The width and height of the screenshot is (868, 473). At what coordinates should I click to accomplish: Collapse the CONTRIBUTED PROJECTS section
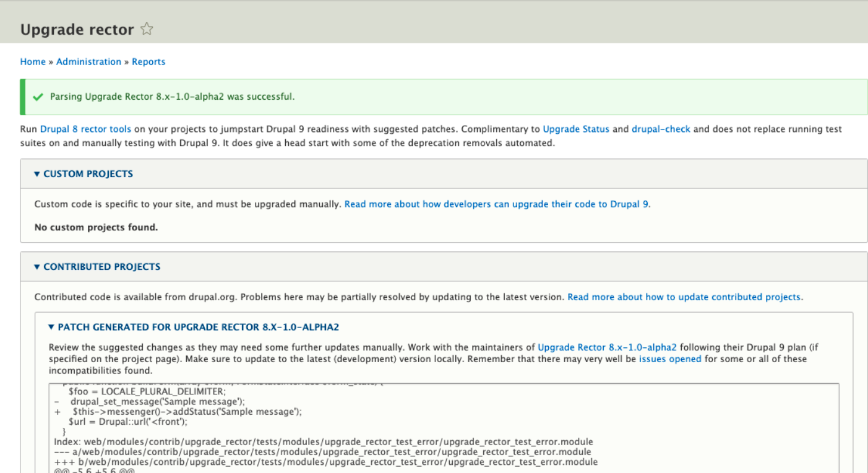tap(101, 266)
